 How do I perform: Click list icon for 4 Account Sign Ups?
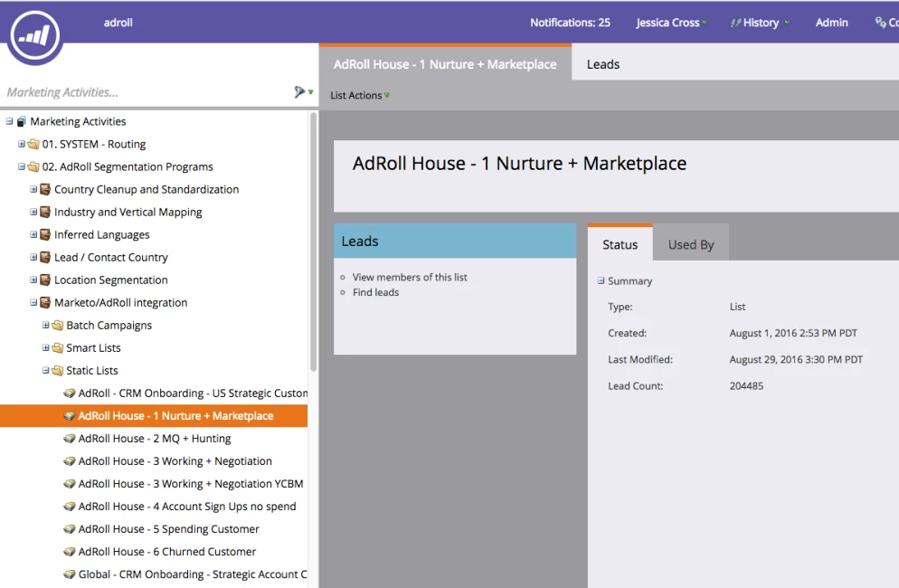pyautogui.click(x=70, y=507)
